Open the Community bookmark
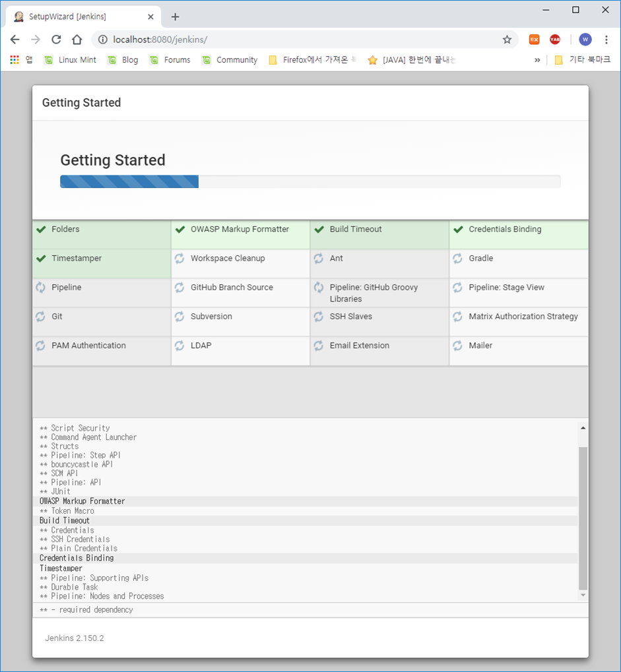 (230, 59)
